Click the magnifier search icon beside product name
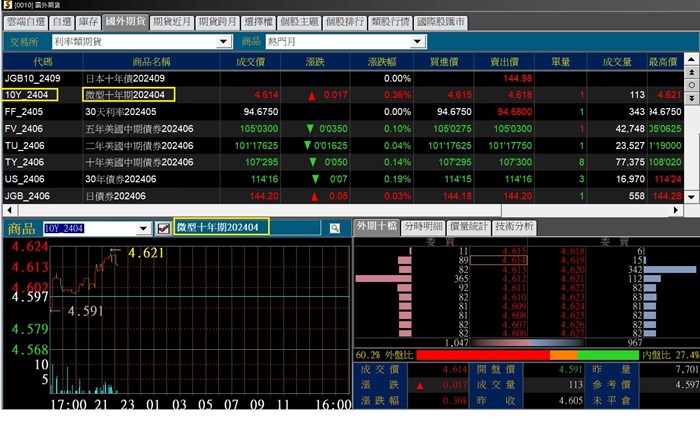Screen dimensions: 700x424 click(x=335, y=228)
